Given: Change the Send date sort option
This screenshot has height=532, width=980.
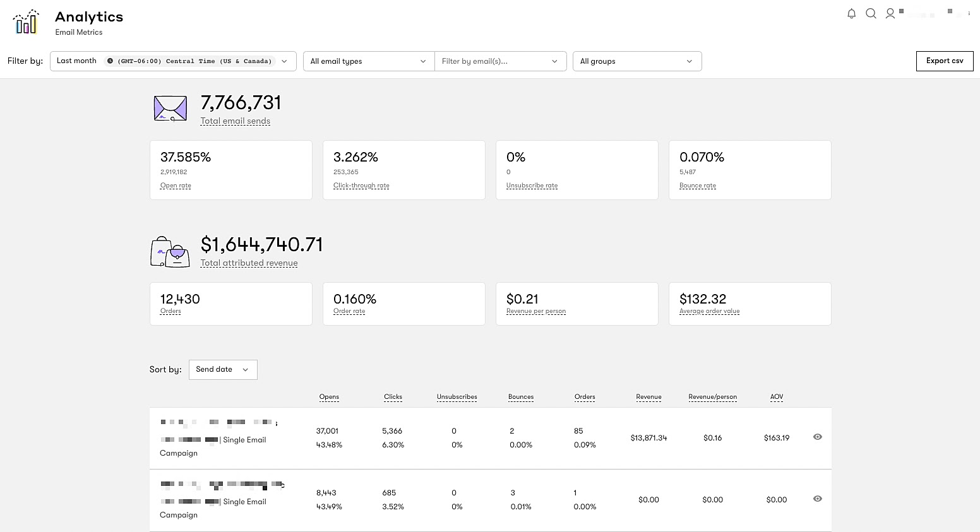Looking at the screenshot, I should pos(222,369).
